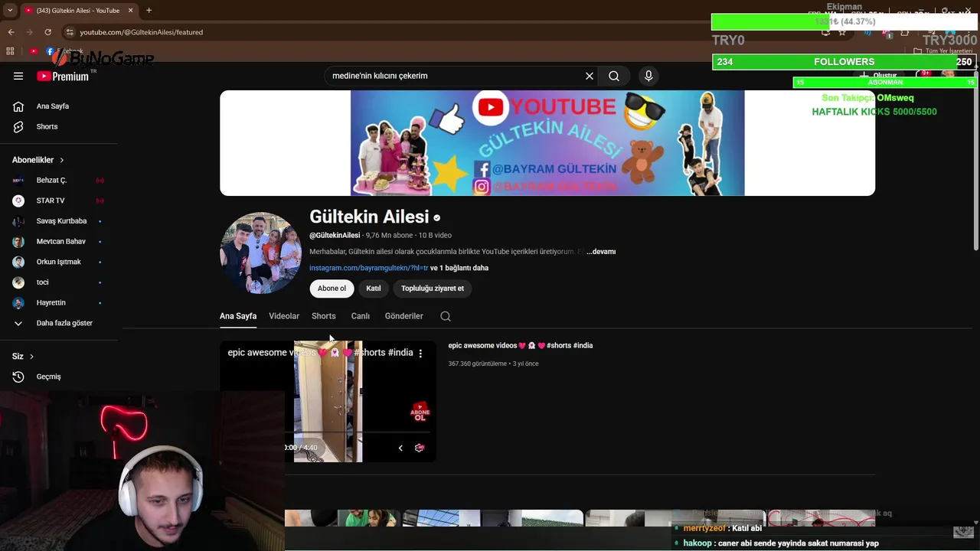Click the ABONE OL badge in video
Viewport: 980px width, 551px height.
[420, 412]
